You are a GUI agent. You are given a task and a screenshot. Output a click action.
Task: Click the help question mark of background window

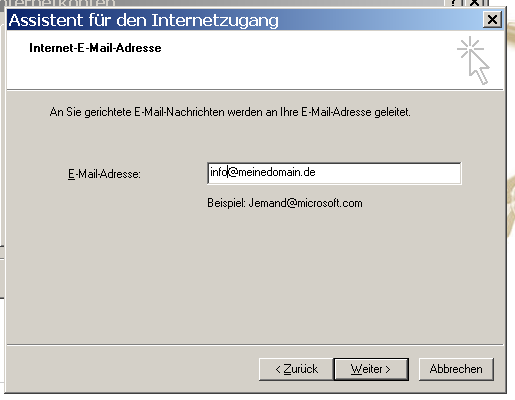click(x=454, y=3)
